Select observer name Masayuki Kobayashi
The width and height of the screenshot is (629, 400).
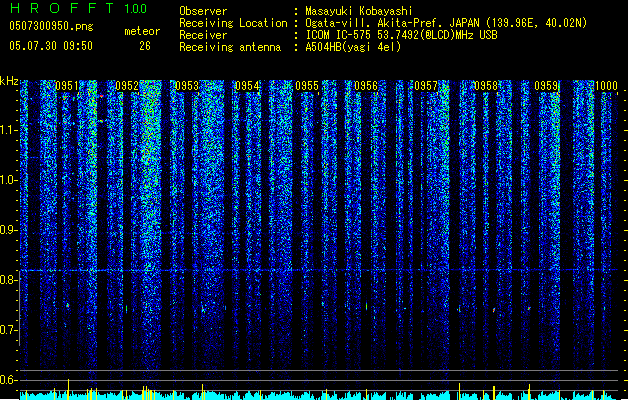359,11
